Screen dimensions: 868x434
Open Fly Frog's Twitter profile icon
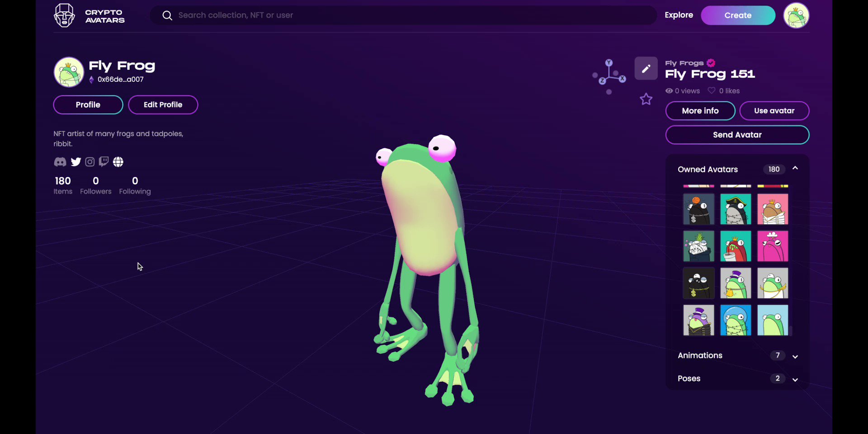click(x=75, y=162)
